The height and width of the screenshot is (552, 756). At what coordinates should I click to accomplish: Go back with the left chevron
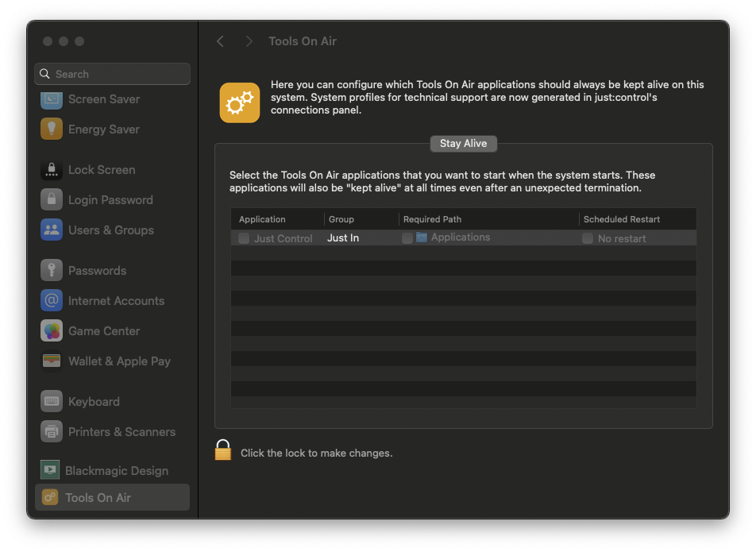pyautogui.click(x=220, y=41)
